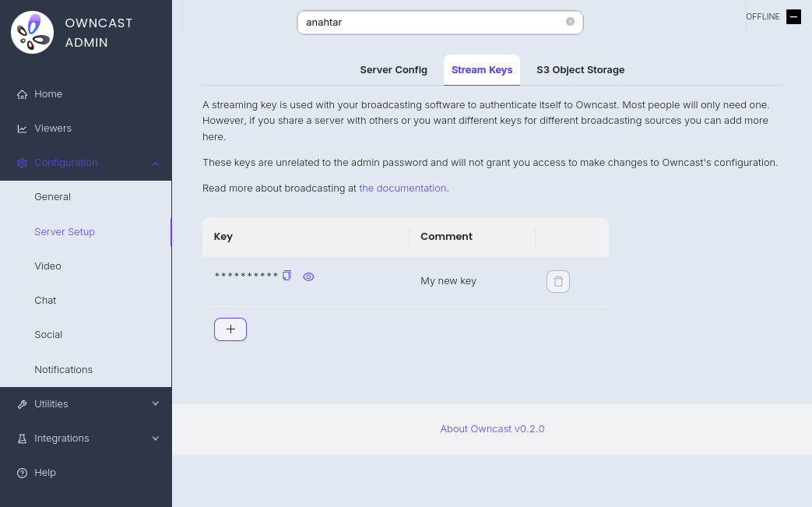The width and height of the screenshot is (812, 507).
Task: Add a new stream key
Action: tap(230, 329)
